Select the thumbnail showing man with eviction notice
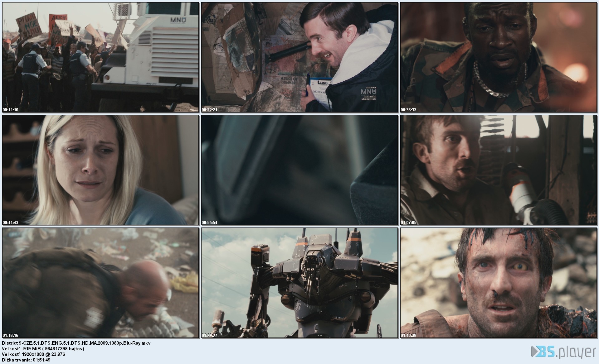 [x=299, y=57]
